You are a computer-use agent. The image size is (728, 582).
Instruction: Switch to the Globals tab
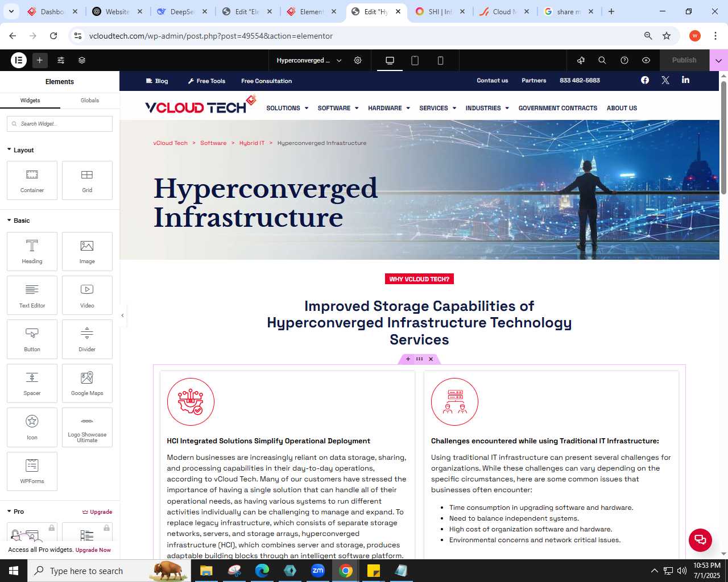tap(90, 101)
